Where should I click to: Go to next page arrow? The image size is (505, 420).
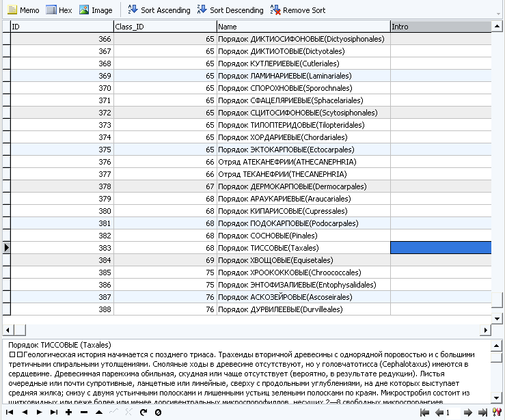467,412
